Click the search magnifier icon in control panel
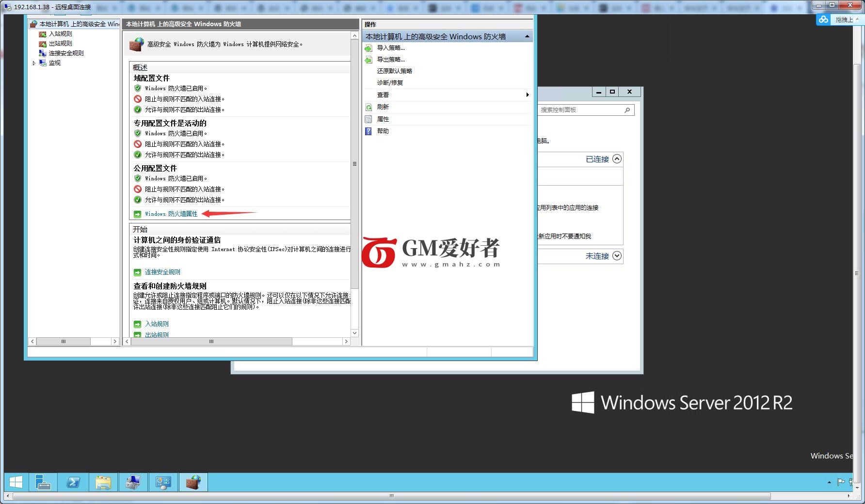The width and height of the screenshot is (865, 504). (627, 110)
